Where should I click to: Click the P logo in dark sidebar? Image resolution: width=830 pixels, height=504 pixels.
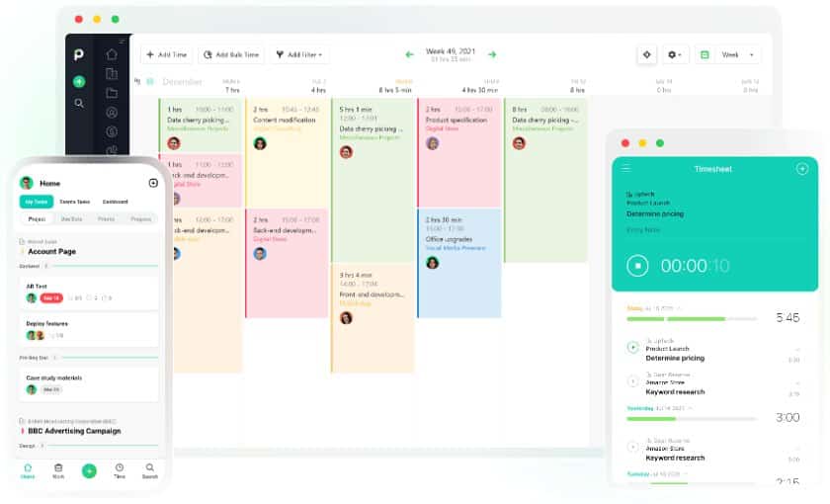(x=79, y=54)
